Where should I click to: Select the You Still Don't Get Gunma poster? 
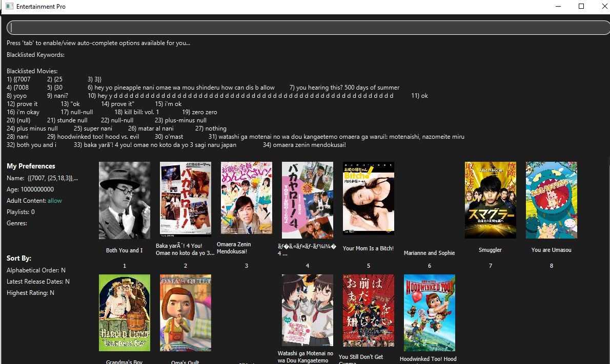point(369,310)
